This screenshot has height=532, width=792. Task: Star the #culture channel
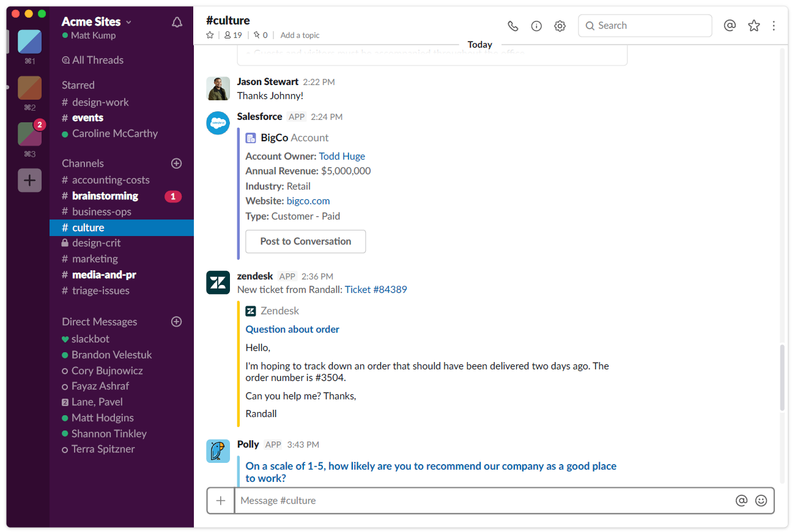click(x=210, y=35)
